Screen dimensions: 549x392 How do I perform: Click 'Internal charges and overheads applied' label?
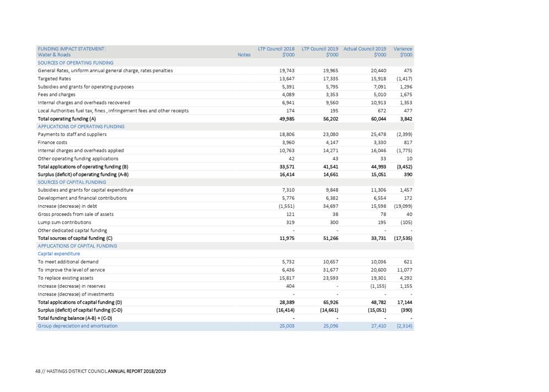[81, 151]
